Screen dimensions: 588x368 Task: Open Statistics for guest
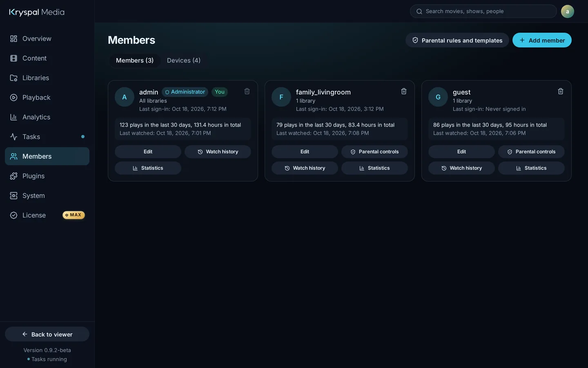pos(531,168)
